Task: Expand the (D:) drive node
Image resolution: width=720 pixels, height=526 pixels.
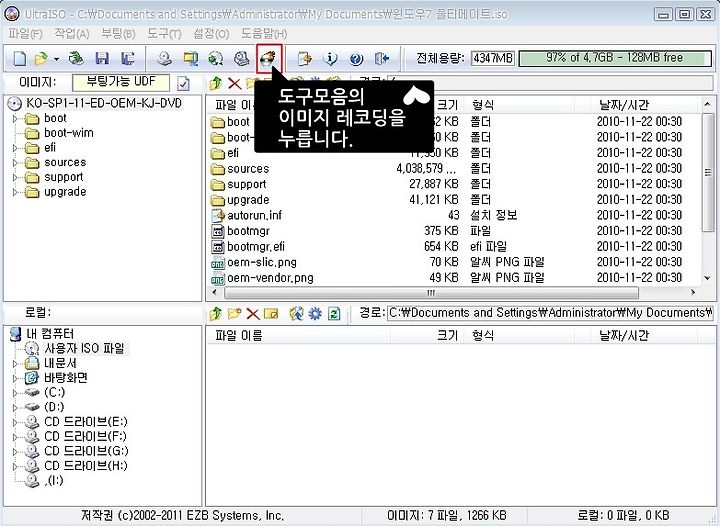Action: 15,408
